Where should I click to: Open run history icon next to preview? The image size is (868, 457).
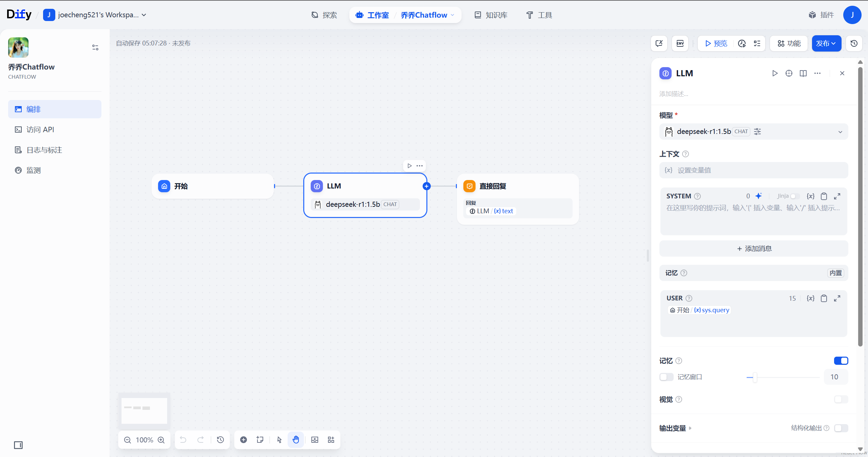pos(742,43)
